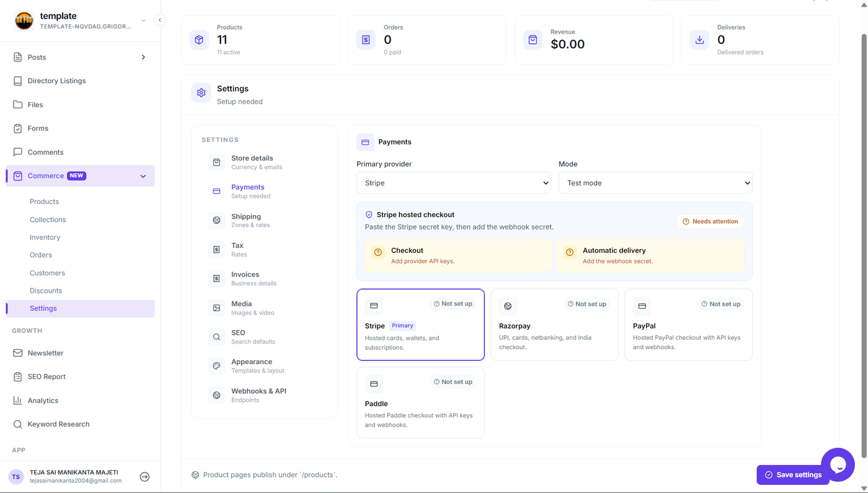Click the logout icon beside user email
This screenshot has height=493, width=868.
[x=144, y=477]
